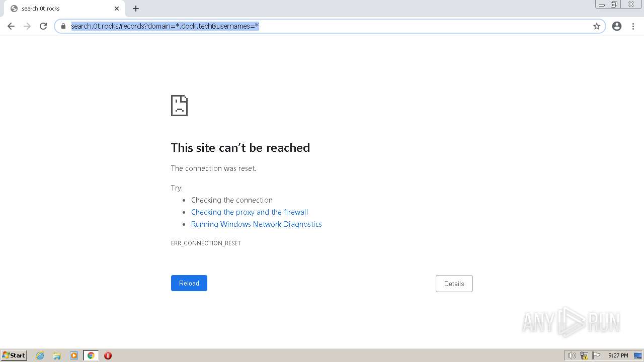Close the search.0t.rocks tab
The height and width of the screenshot is (362, 644).
click(x=117, y=9)
